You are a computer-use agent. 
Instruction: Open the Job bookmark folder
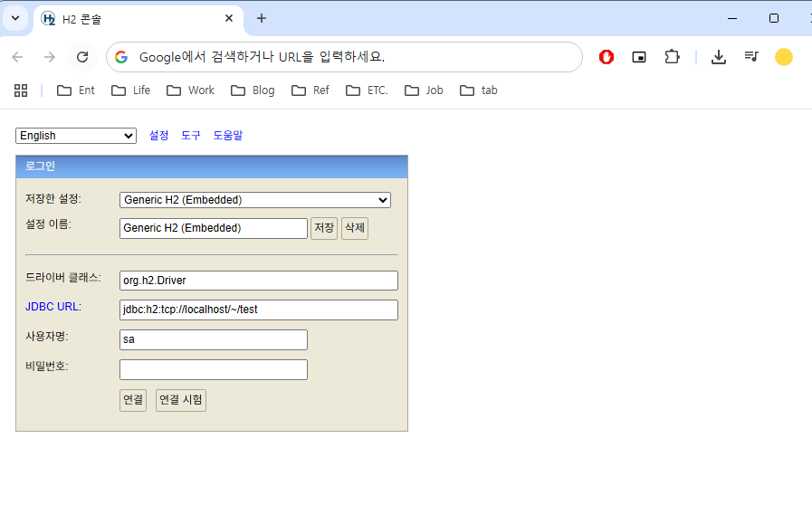coord(424,91)
